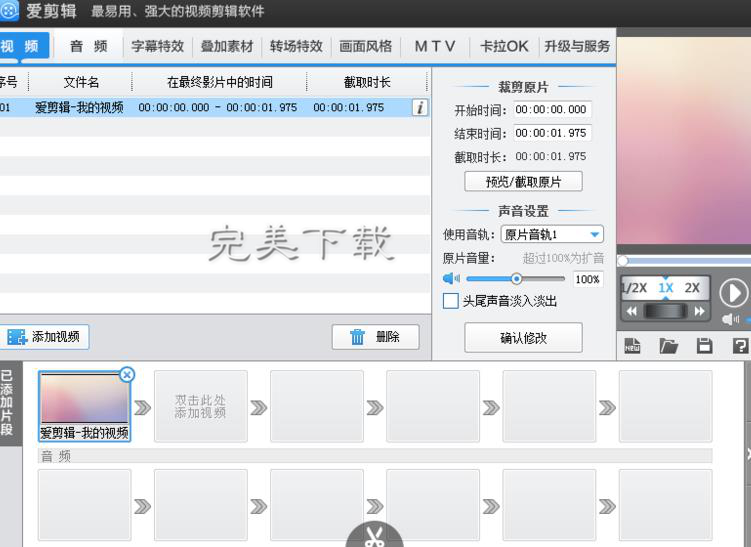Open the 叠加素材 tab
Screen dimensions: 751x547
pyautogui.click(x=227, y=46)
